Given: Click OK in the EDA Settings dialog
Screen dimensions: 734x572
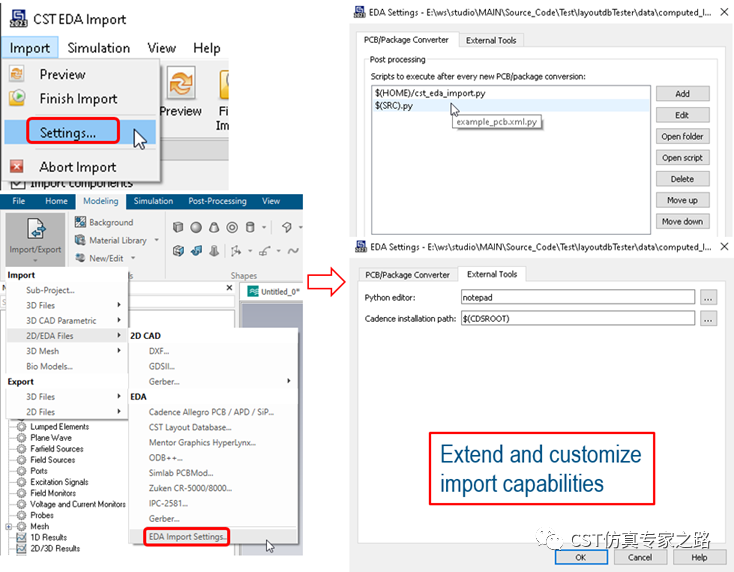Looking at the screenshot, I should coord(581,557).
